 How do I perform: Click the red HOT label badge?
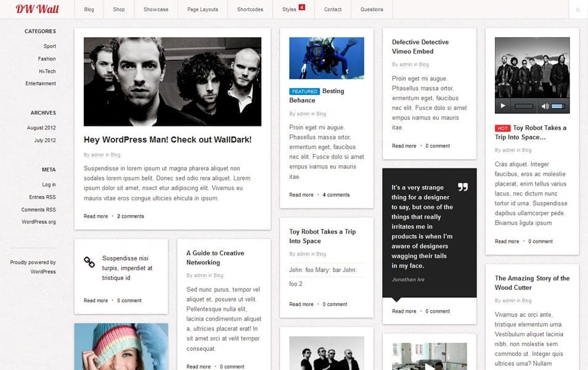click(x=502, y=128)
